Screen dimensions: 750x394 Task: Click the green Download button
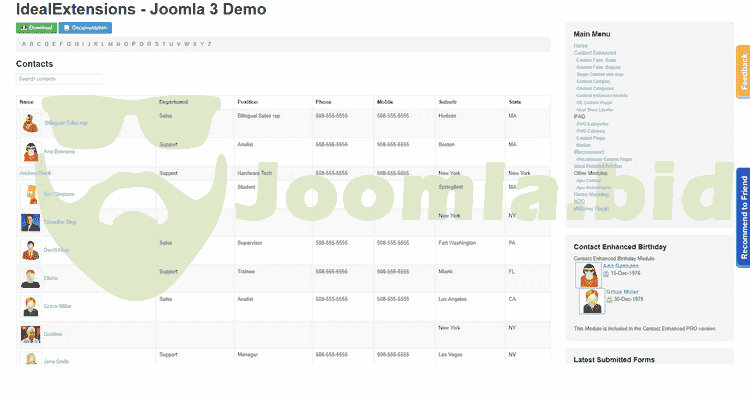[36, 28]
